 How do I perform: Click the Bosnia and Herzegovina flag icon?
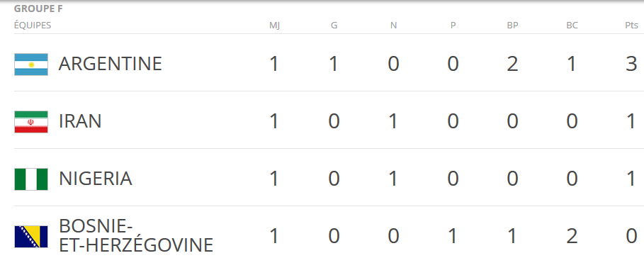tap(31, 237)
